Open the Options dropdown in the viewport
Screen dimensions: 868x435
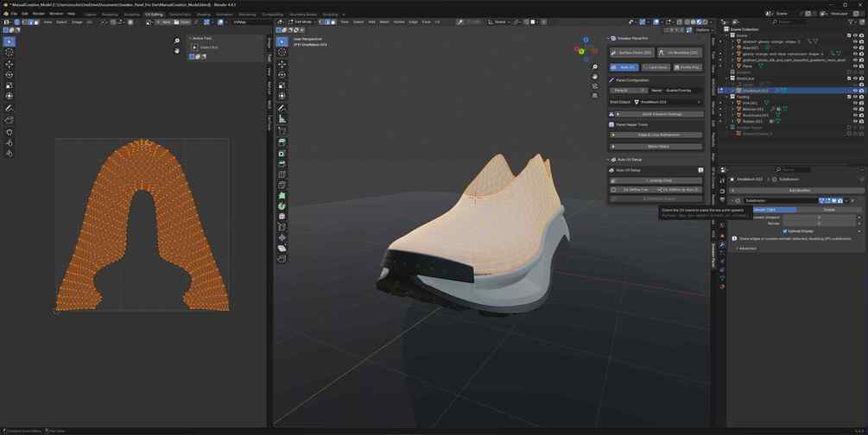point(703,30)
